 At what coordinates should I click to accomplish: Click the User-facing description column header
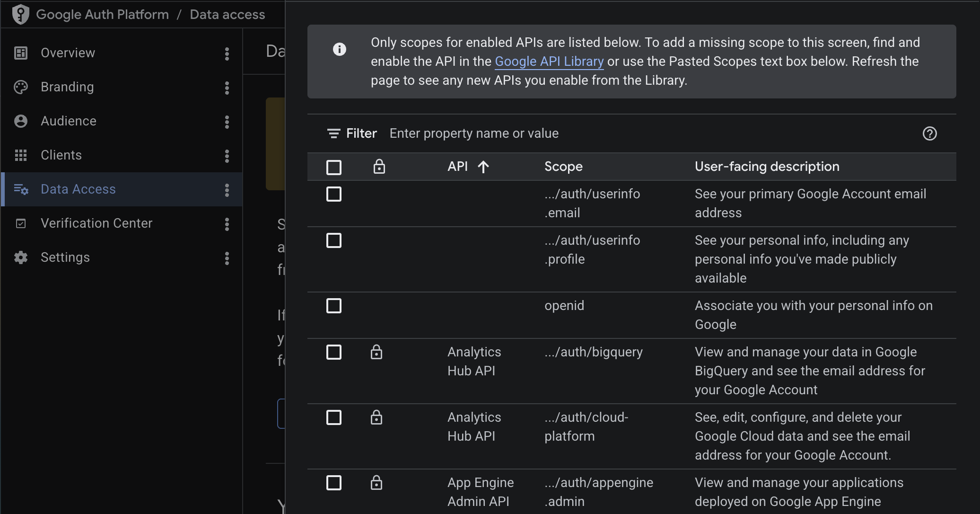click(x=767, y=167)
